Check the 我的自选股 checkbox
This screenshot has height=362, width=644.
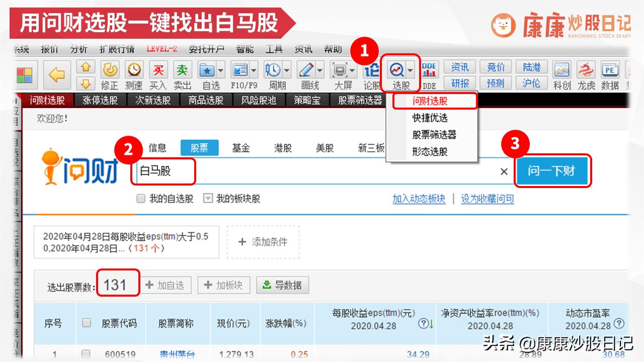(141, 199)
